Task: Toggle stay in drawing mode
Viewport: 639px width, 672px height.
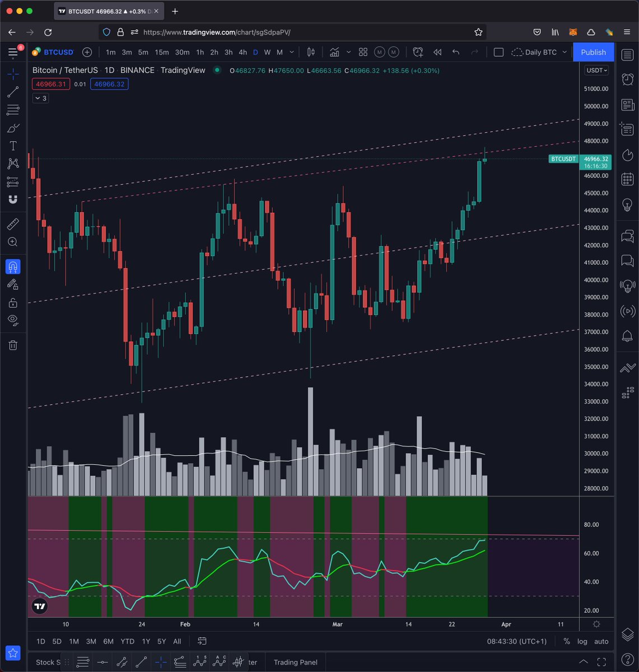Action: pyautogui.click(x=13, y=284)
